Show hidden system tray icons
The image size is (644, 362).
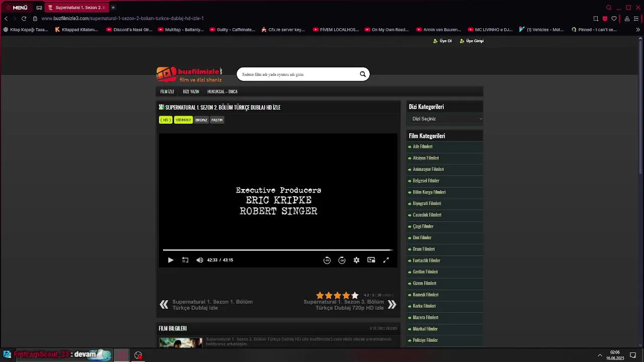pyautogui.click(x=600, y=355)
